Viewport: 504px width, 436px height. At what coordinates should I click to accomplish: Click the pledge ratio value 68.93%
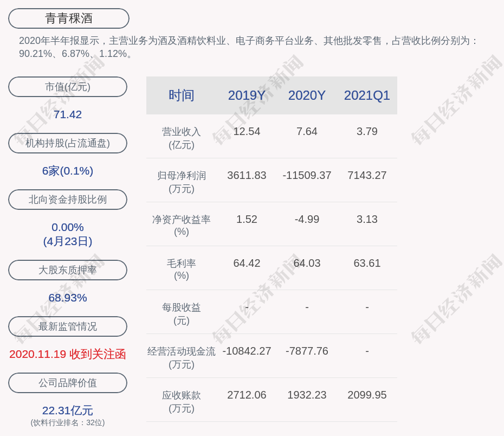(x=68, y=298)
